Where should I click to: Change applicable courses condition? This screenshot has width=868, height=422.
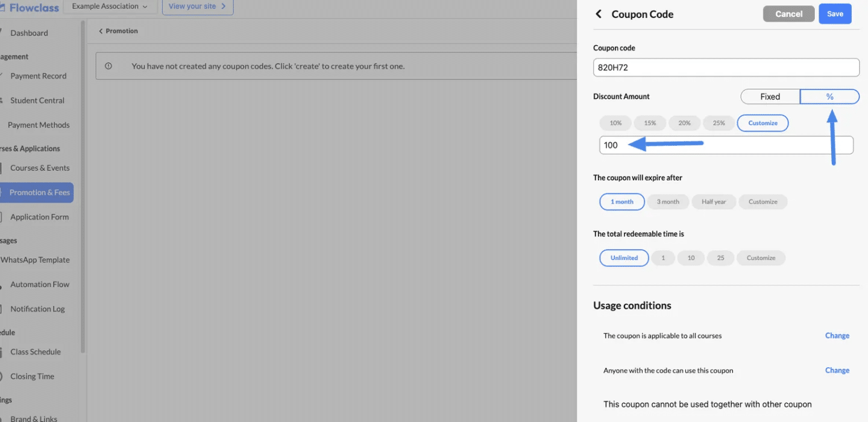pos(837,336)
